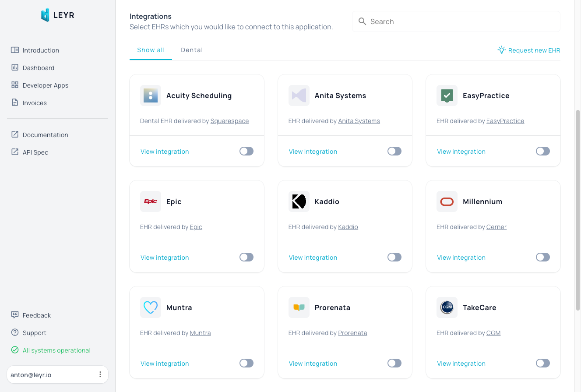
Task: Turn on the EasyPractice toggle
Action: (543, 151)
